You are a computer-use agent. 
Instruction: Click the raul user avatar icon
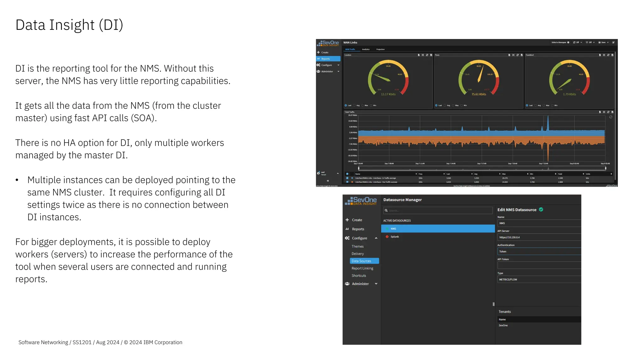318,173
